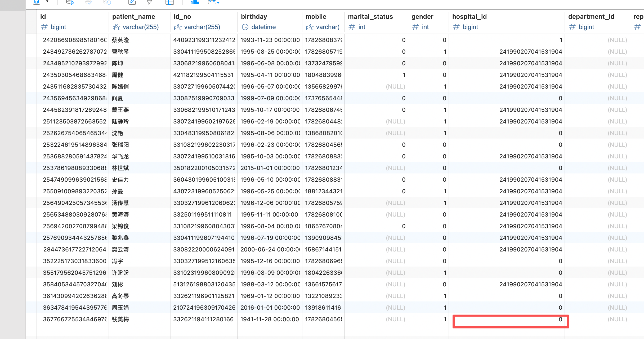Click the department_id column header
This screenshot has width=644, height=339.
coord(591,17)
